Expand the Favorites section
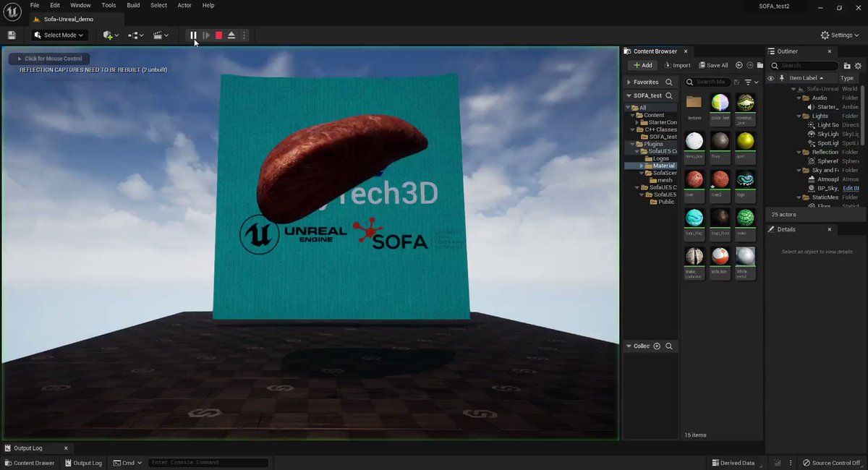Viewport: 868px width, 470px height. [629, 82]
